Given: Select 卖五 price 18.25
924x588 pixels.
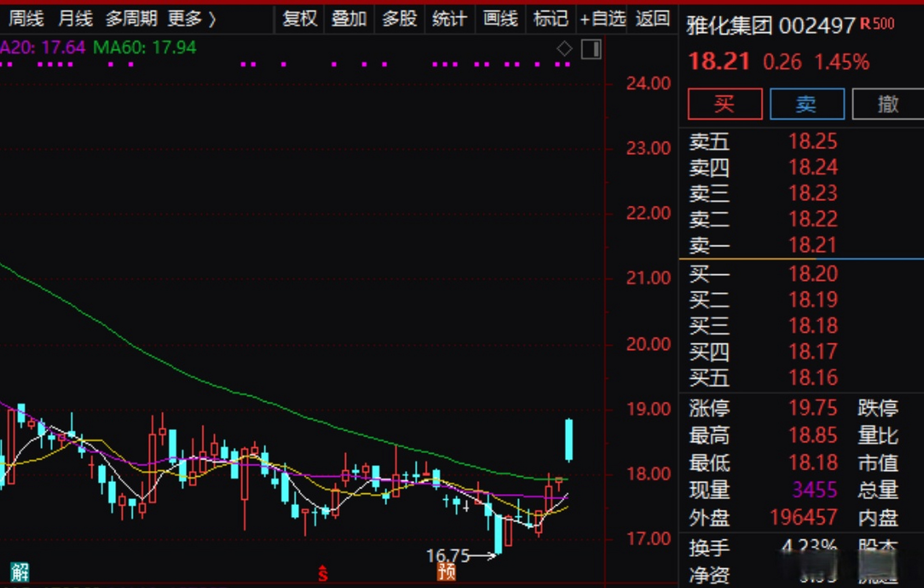Looking at the screenshot, I should click(x=813, y=141).
